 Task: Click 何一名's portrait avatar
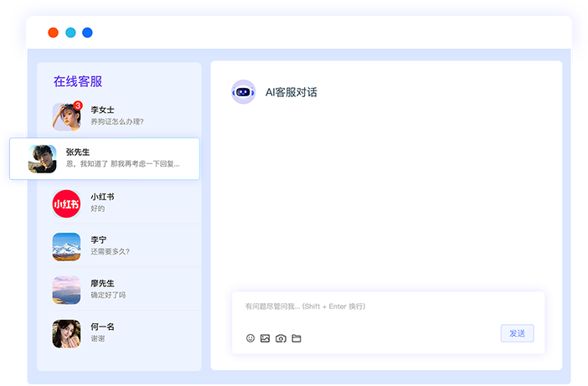[x=66, y=333]
